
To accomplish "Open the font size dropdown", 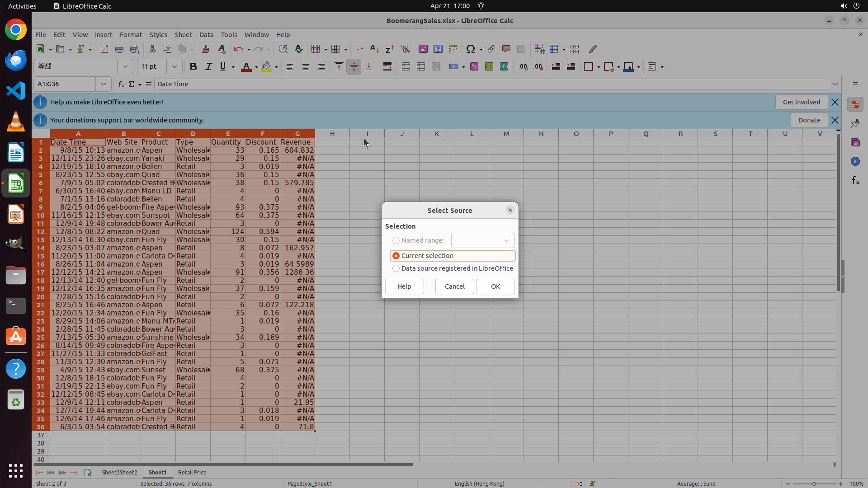I will point(174,67).
